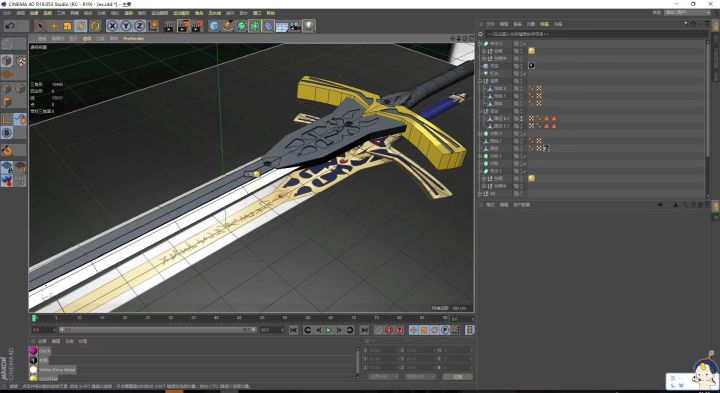Click Go to End of timeline
Screen dimensions: 720x393
[x=364, y=330]
